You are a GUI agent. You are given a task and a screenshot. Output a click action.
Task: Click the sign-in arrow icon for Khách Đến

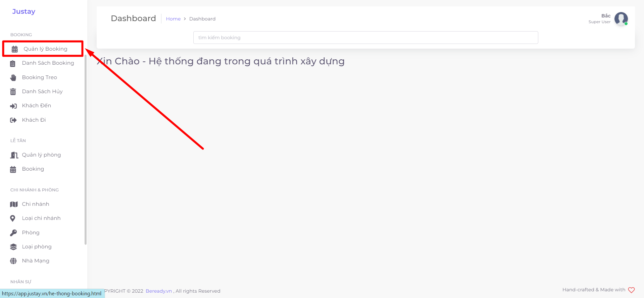pyautogui.click(x=13, y=106)
